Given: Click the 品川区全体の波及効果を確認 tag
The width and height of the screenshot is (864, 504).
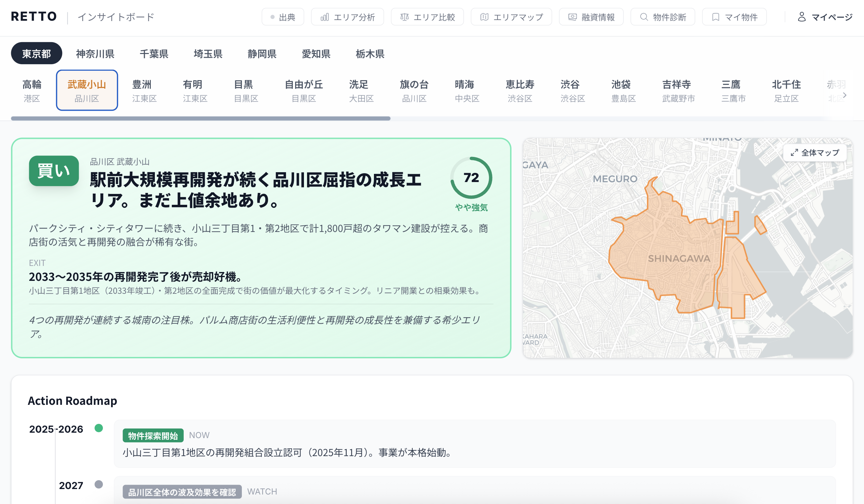Looking at the screenshot, I should click(x=182, y=492).
